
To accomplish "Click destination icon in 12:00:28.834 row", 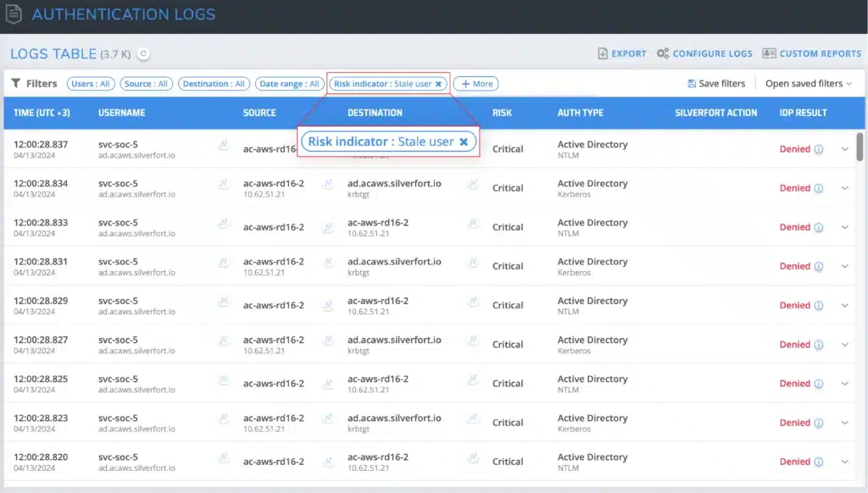I will (x=473, y=185).
